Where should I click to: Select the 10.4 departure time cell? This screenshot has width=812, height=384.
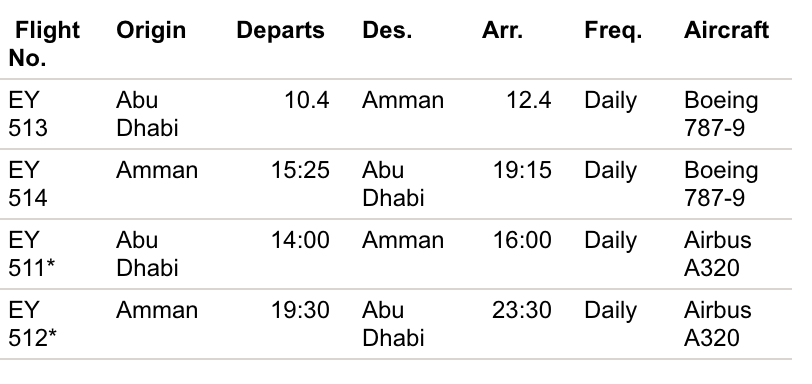point(307,100)
